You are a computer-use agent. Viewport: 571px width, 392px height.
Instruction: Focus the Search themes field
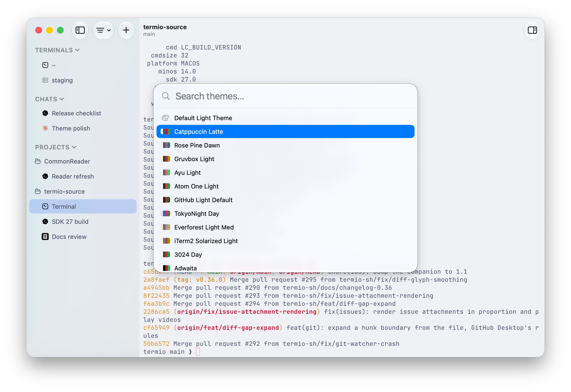285,96
